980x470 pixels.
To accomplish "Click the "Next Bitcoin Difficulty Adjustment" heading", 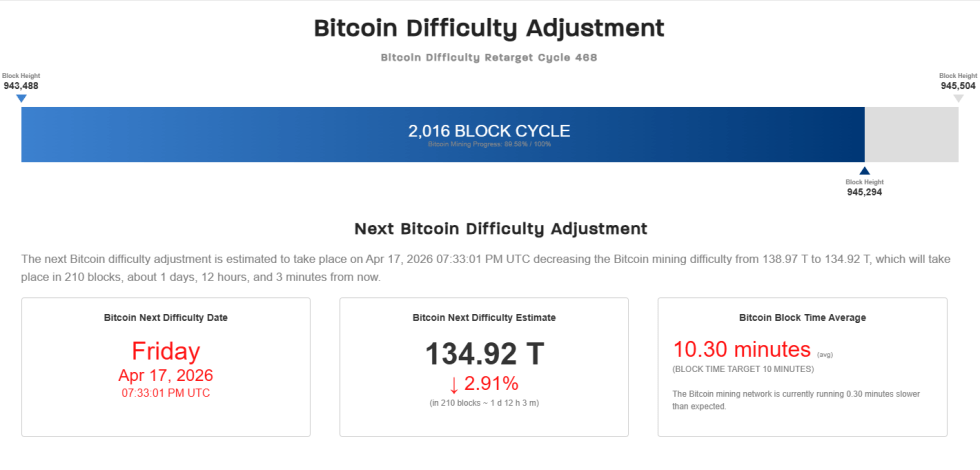I will coord(489,229).
